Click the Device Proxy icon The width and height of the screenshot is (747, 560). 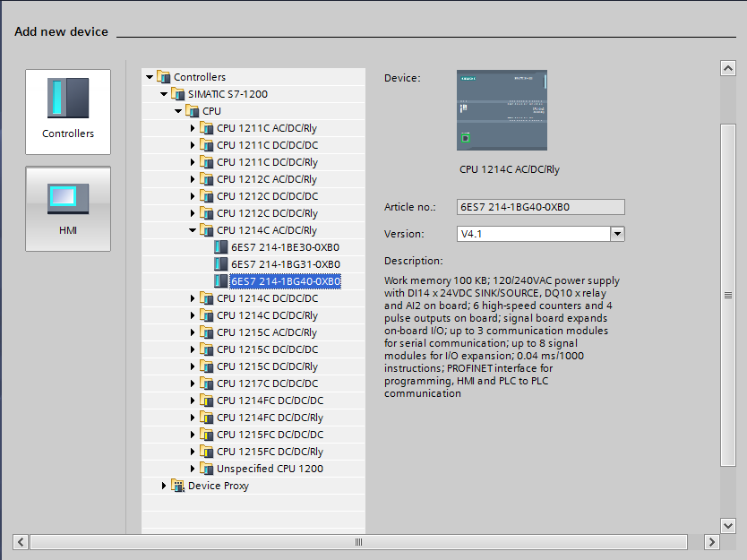click(x=177, y=486)
